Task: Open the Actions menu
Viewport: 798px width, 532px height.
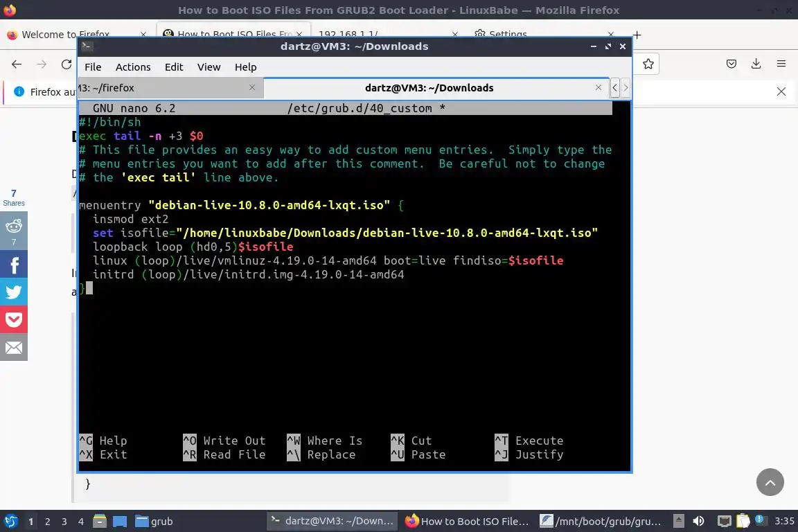Action: (x=133, y=67)
